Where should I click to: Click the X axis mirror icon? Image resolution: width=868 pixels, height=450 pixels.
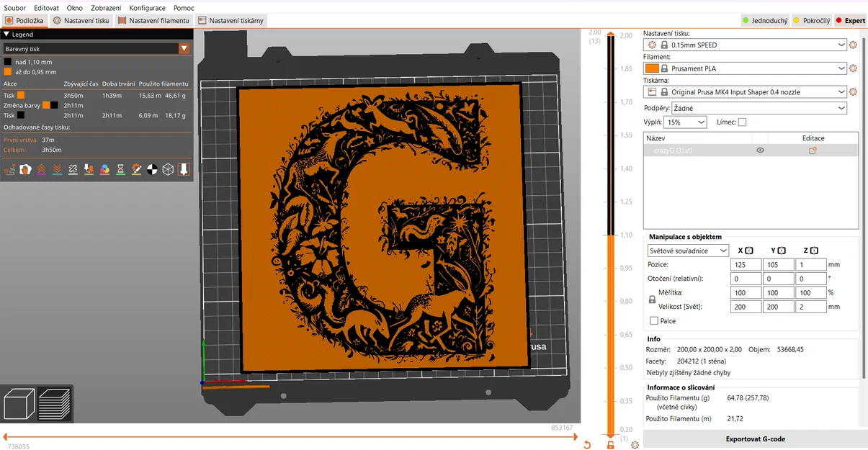[749, 251]
